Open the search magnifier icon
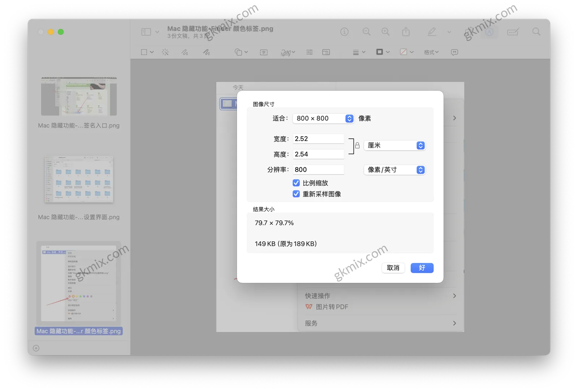Image resolution: width=578 pixels, height=392 pixels. click(x=536, y=32)
